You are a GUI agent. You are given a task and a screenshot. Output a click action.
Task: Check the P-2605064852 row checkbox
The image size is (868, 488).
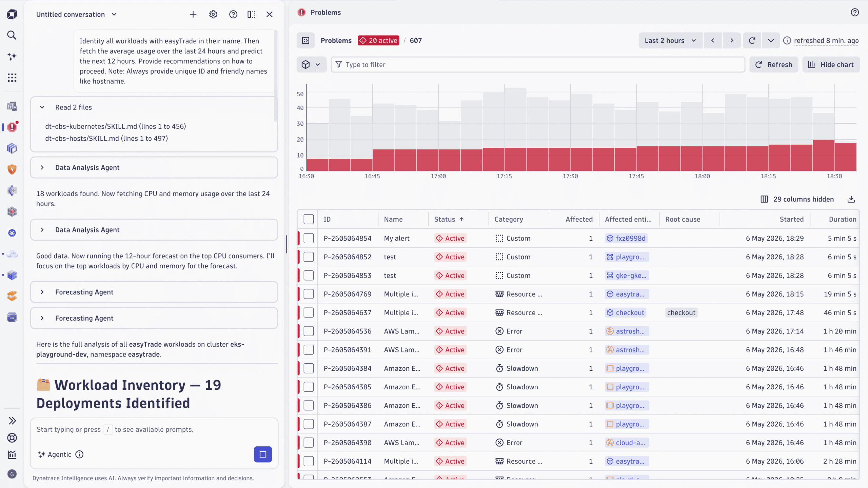click(309, 257)
